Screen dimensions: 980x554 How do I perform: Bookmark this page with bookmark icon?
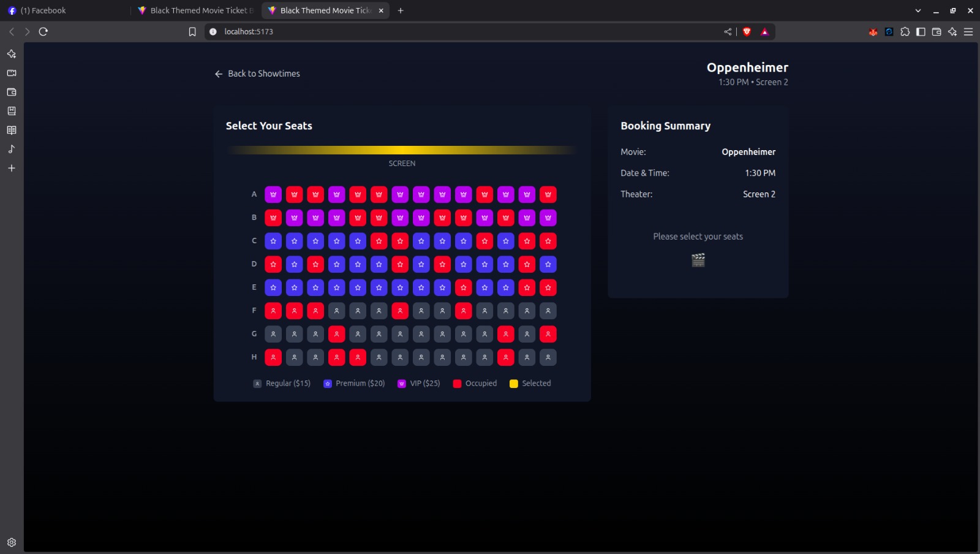tap(192, 32)
